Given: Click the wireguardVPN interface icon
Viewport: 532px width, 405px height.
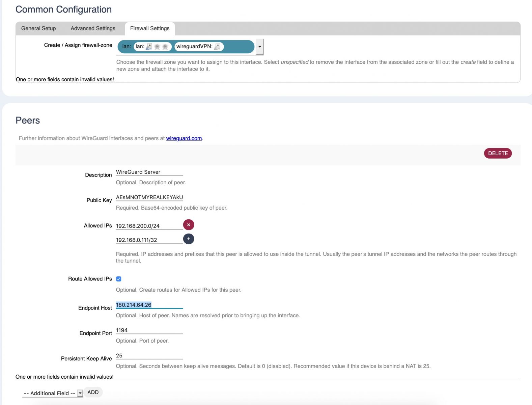Looking at the screenshot, I should point(217,47).
